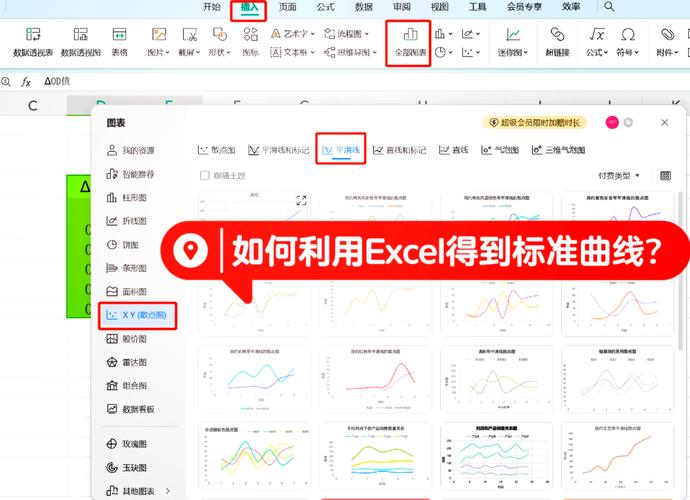Switch to the 数据 ribbon tab
This screenshot has height=500, width=690.
pos(363,7)
